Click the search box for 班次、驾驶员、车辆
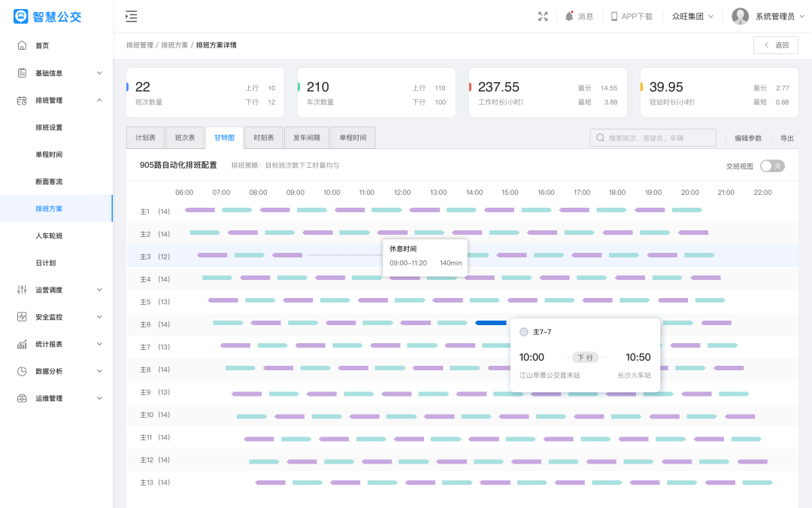The width and height of the screenshot is (812, 508). 653,138
